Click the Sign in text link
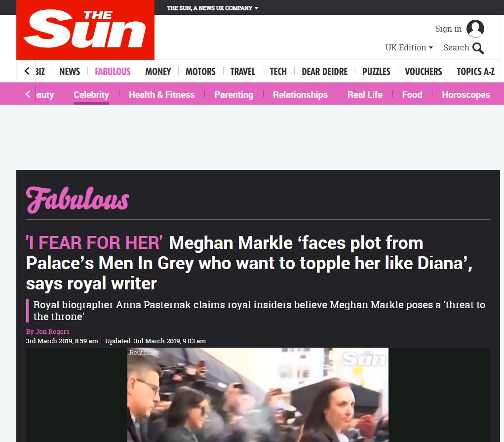Image resolution: width=504 pixels, height=442 pixels. [448, 29]
